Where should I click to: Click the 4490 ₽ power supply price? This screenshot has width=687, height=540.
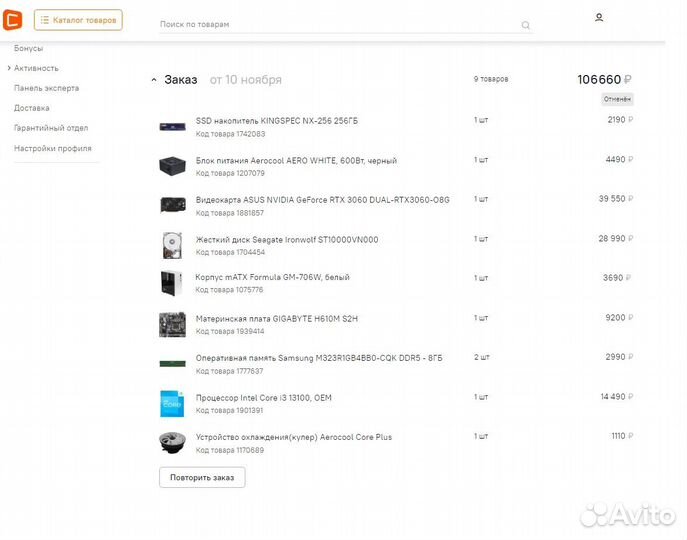619,160
